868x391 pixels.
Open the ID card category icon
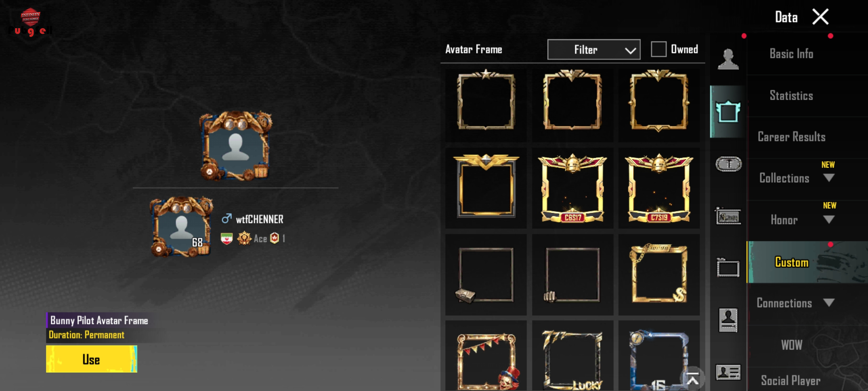click(728, 372)
